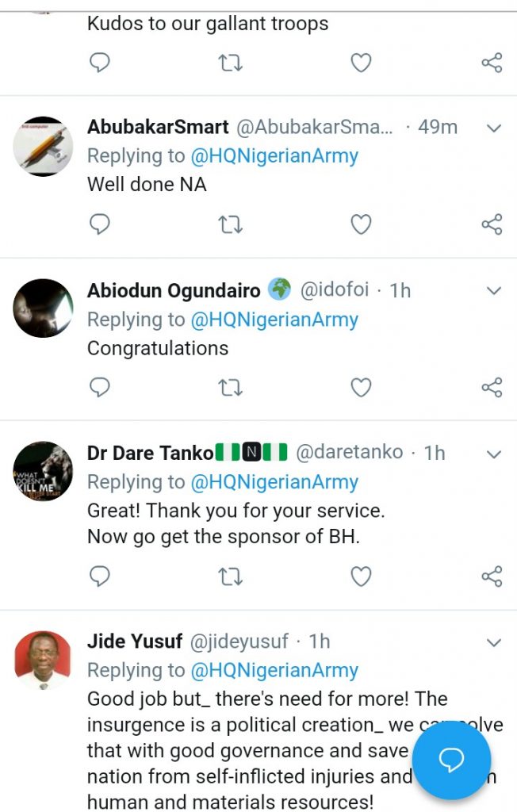Retweet Dr Dare Tanko's tweet
This screenshot has width=517, height=812.
[230, 576]
